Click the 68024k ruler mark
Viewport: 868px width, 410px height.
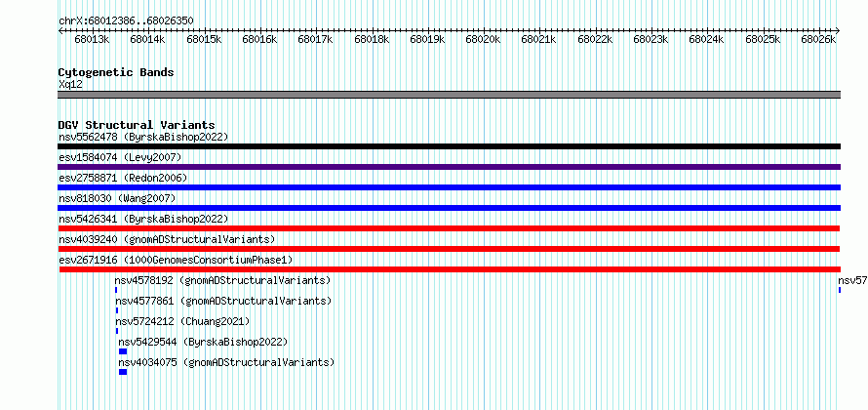pos(706,39)
